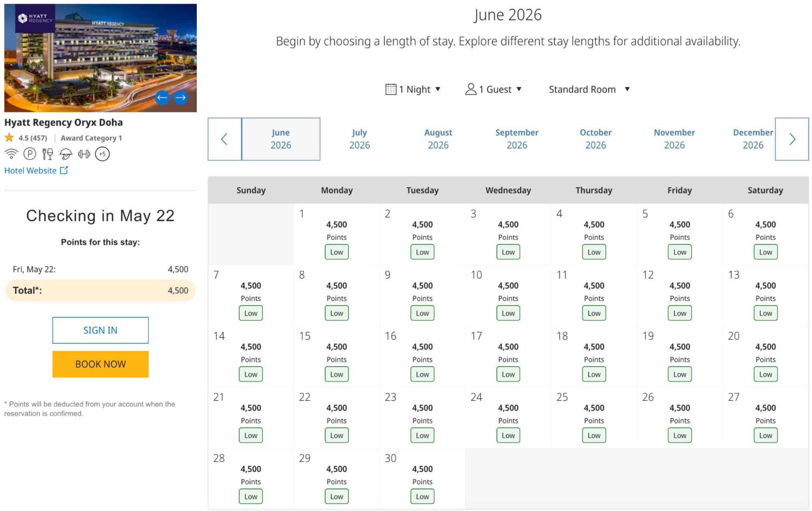Switch to December 2026 tab
The height and width of the screenshot is (511, 812).
coord(753,139)
